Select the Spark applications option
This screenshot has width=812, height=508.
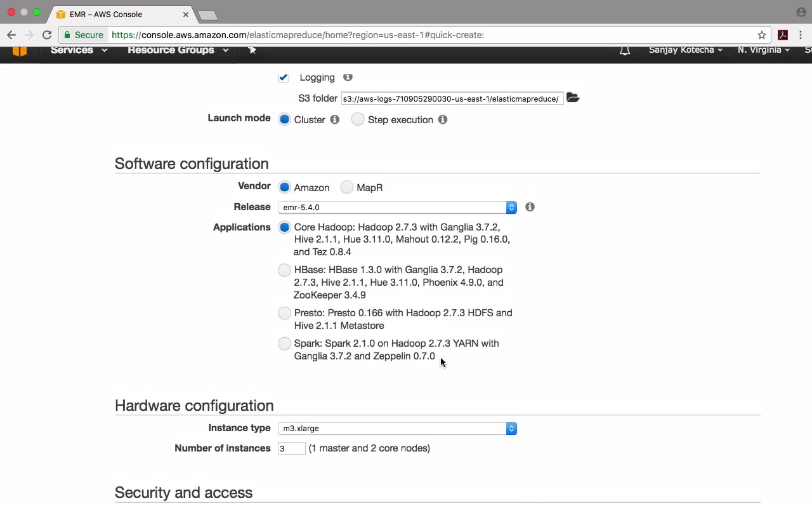coord(284,344)
